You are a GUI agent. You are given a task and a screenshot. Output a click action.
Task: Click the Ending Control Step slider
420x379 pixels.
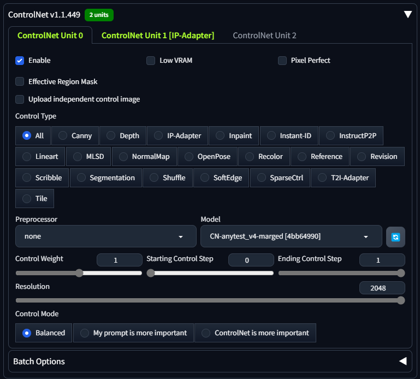pyautogui.click(x=342, y=273)
